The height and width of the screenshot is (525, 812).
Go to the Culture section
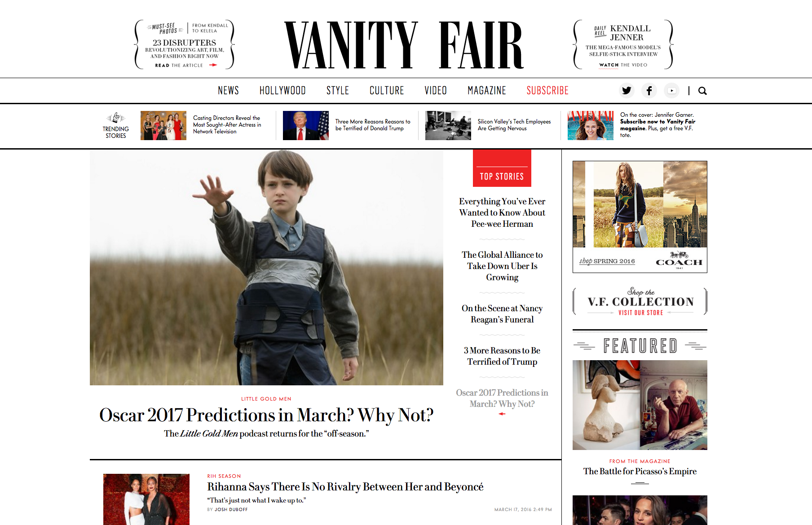pyautogui.click(x=387, y=91)
